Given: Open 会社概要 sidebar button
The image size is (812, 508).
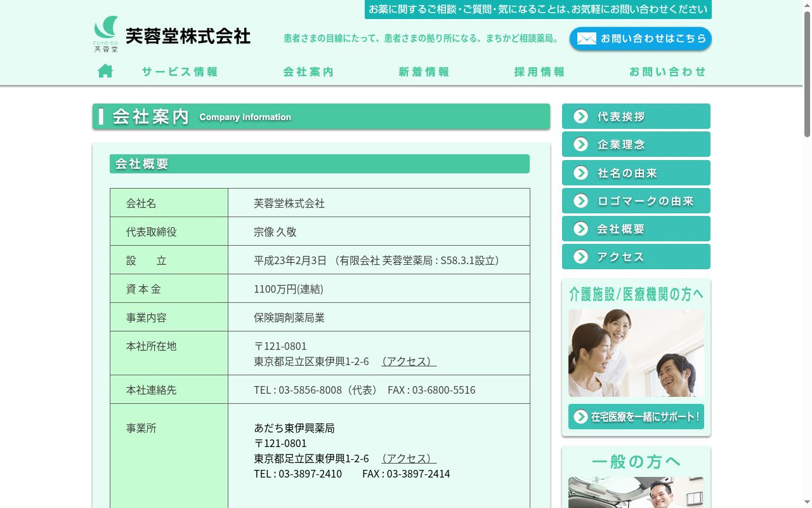Looking at the screenshot, I should tap(636, 229).
